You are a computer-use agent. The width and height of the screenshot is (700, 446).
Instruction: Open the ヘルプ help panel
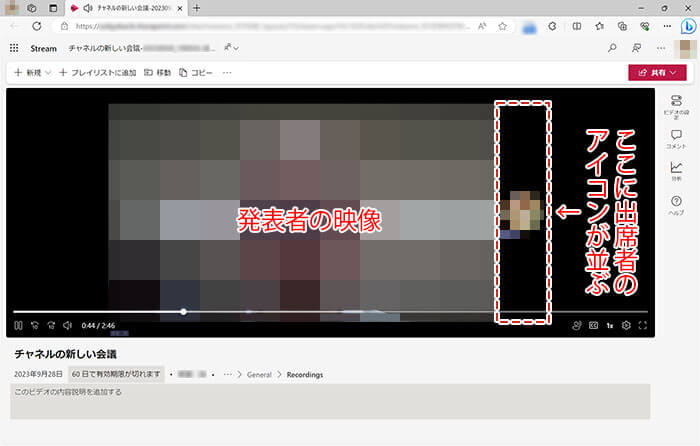676,205
